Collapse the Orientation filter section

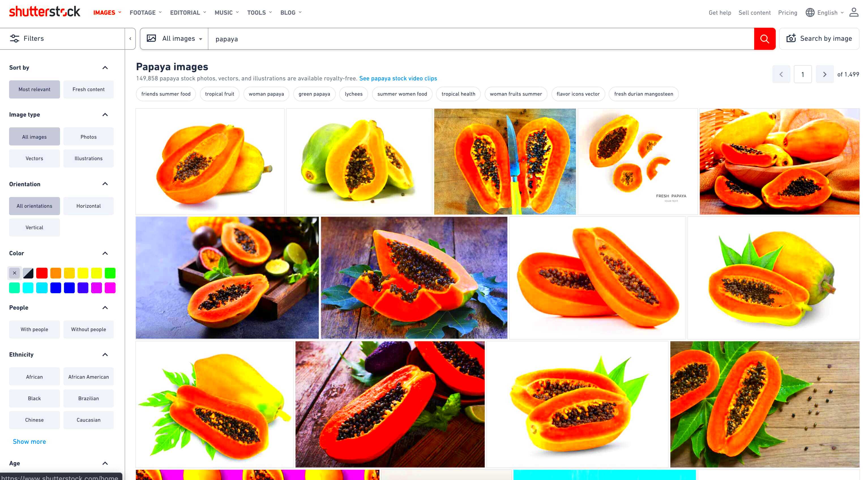tap(105, 184)
